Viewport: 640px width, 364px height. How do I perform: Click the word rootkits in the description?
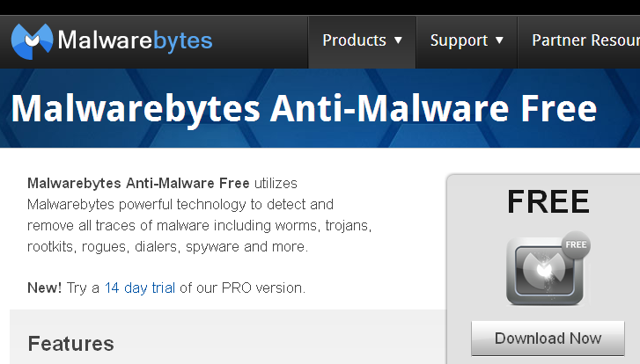click(x=51, y=246)
